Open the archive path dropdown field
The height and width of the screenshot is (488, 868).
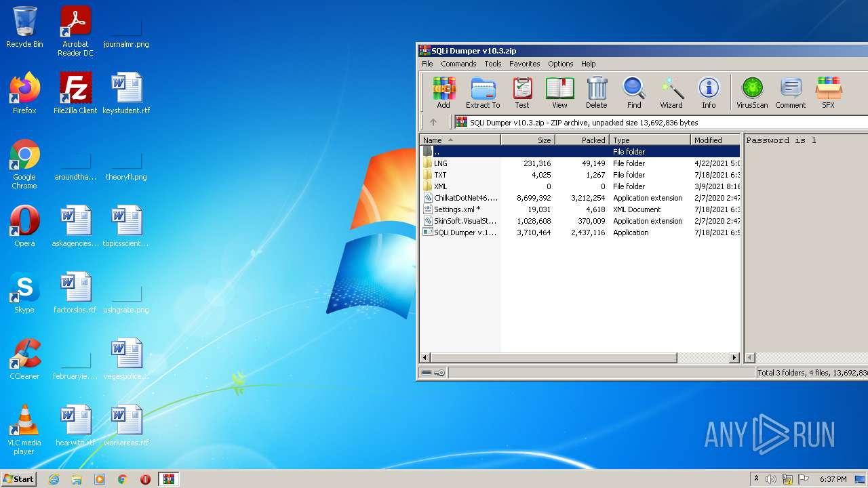[x=661, y=123]
